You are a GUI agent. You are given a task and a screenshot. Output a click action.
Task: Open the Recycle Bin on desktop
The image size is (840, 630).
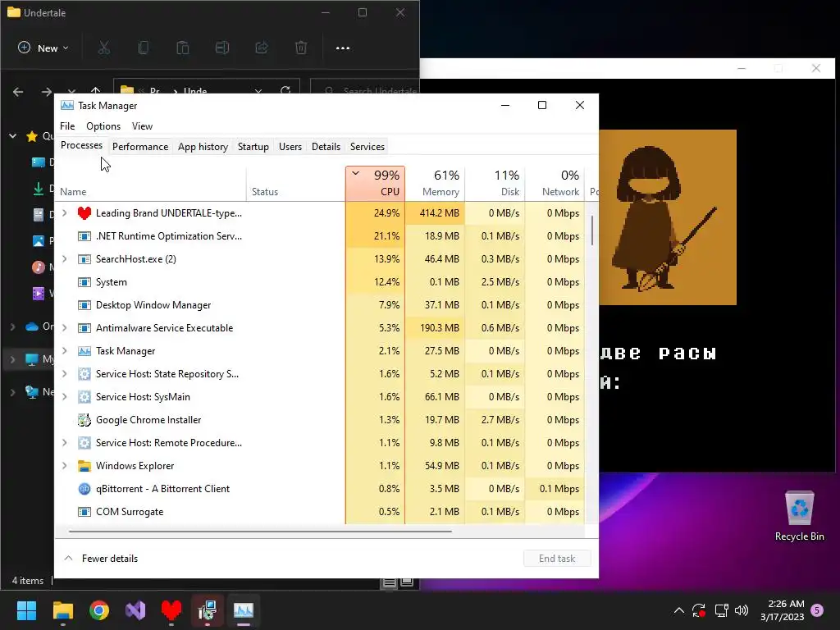coord(799,515)
